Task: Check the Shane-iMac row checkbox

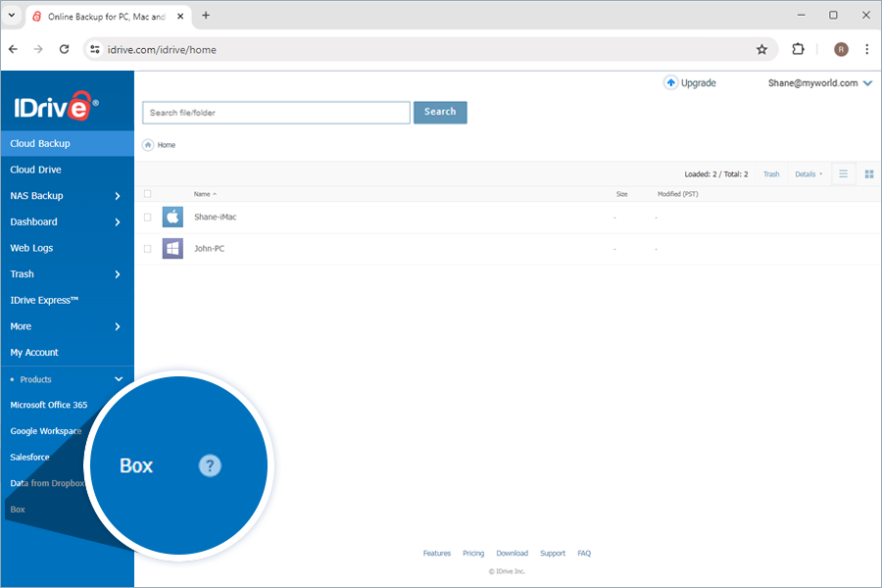Action: tap(147, 218)
